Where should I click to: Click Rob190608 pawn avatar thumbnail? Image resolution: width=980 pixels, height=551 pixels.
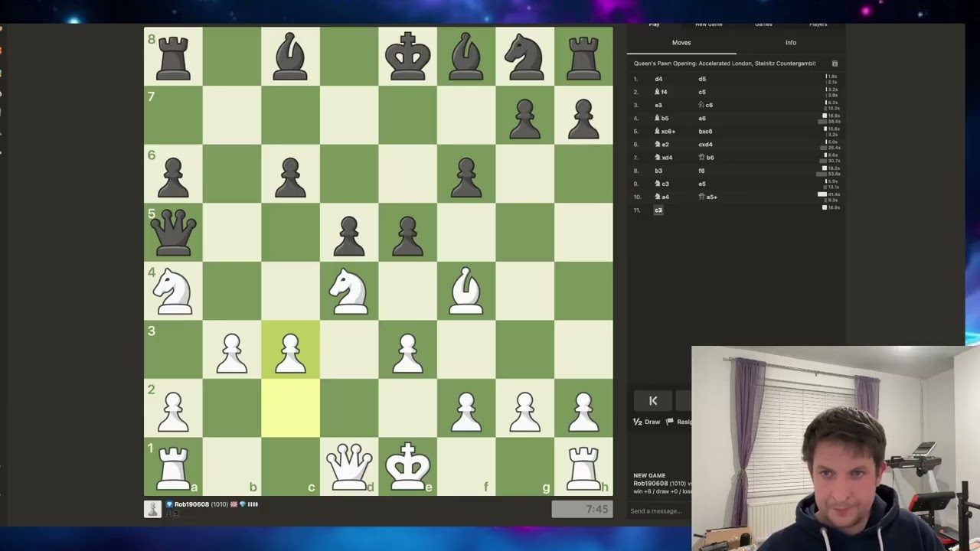coord(152,509)
